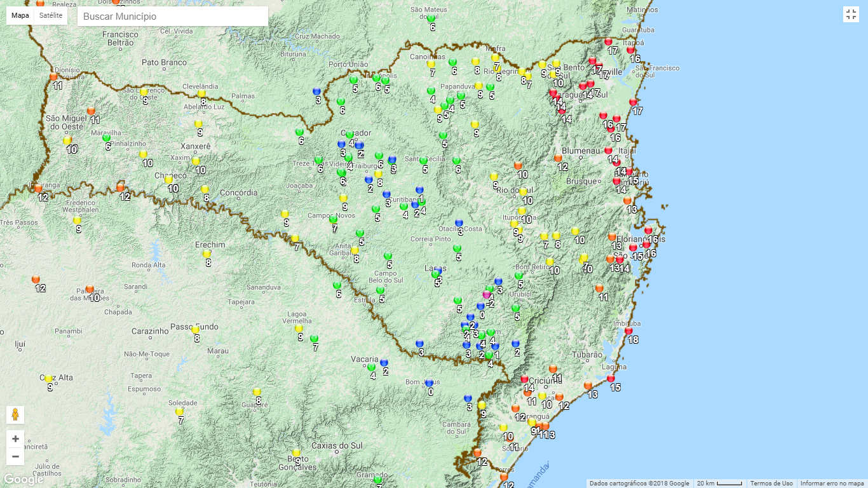Select orange marker 10 near Palmeira das Missões
868x488 pixels.
[90, 288]
